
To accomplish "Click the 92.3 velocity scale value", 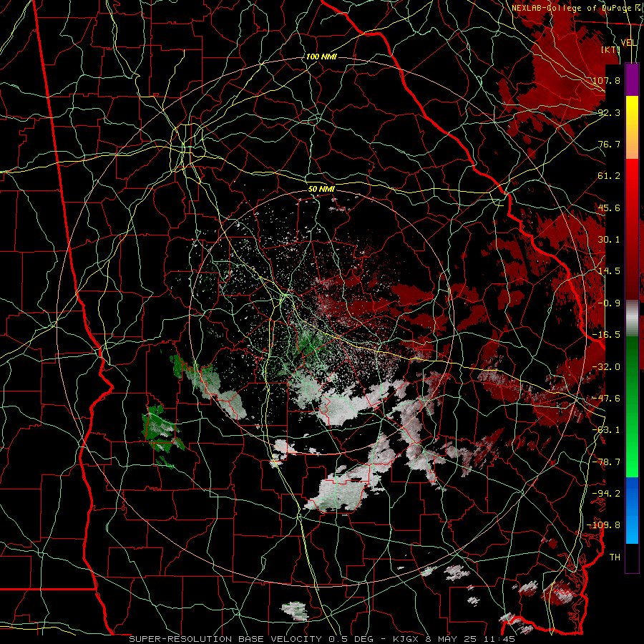I will [609, 112].
